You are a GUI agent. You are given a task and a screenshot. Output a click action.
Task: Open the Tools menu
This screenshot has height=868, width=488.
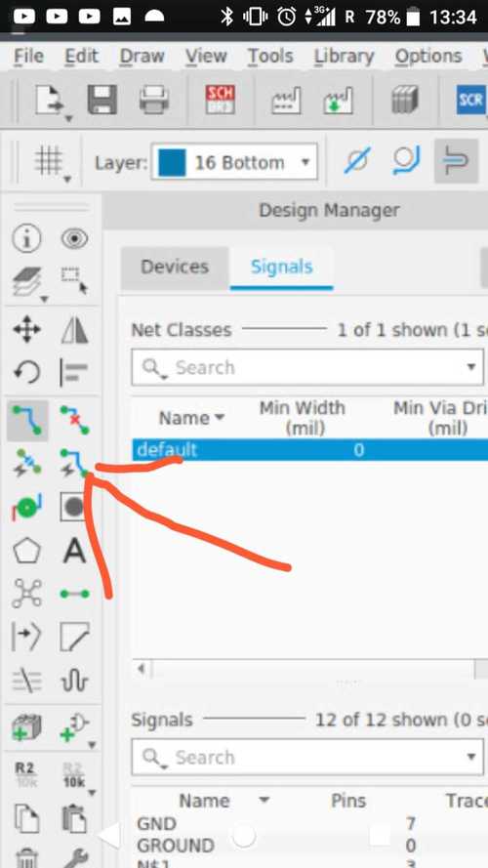[x=270, y=56]
